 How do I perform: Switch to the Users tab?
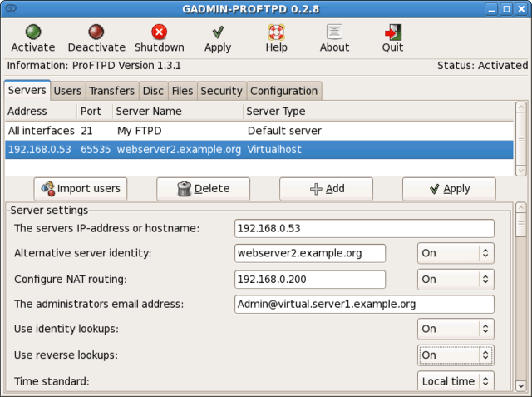[x=67, y=91]
